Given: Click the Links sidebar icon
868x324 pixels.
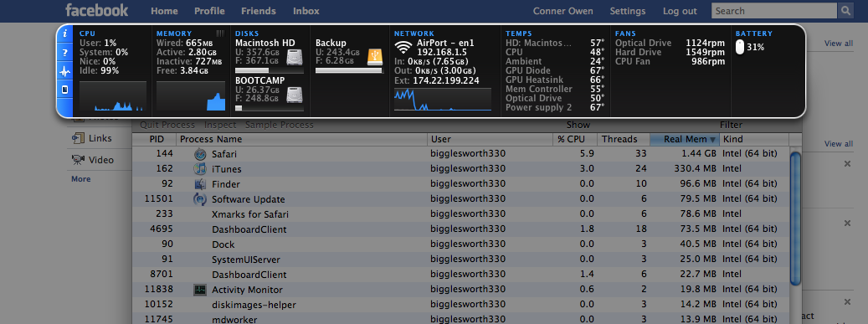Looking at the screenshot, I should point(78,138).
